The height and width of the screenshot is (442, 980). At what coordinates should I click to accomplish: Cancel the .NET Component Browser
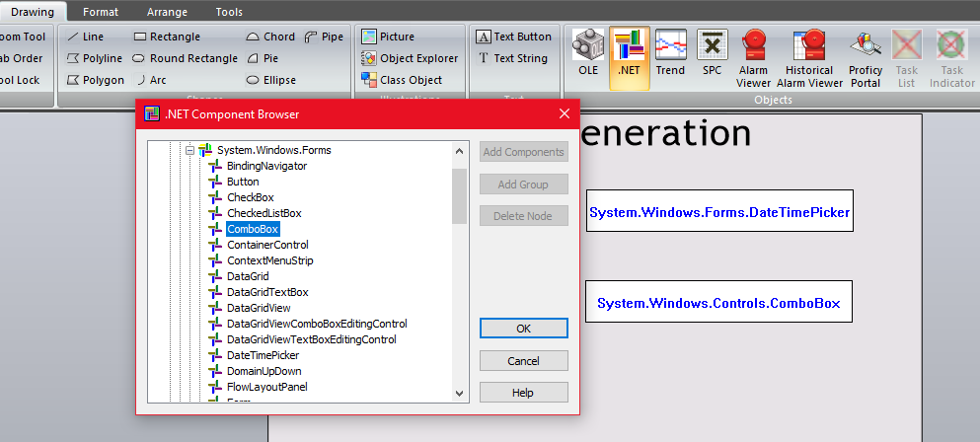pos(524,361)
